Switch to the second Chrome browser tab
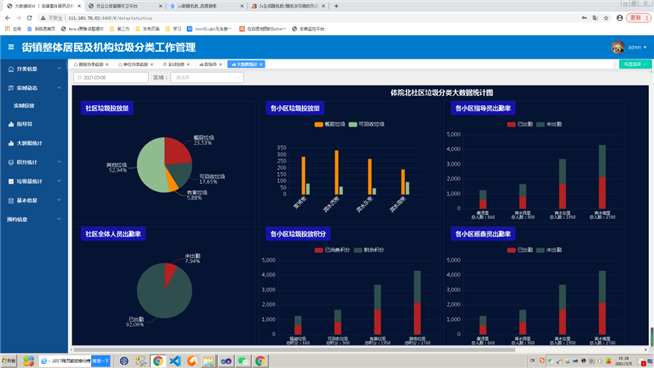This screenshot has height=368, width=654. pyautogui.click(x=125, y=6)
